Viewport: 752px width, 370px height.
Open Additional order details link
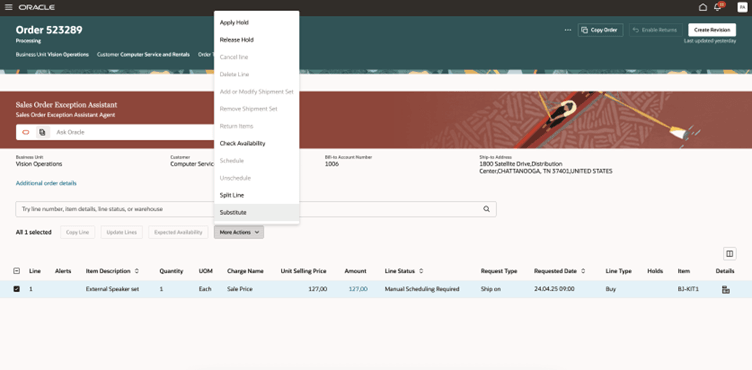(46, 183)
